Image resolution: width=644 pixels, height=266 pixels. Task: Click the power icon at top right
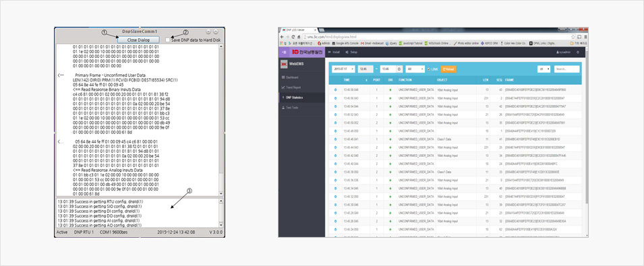(x=578, y=52)
